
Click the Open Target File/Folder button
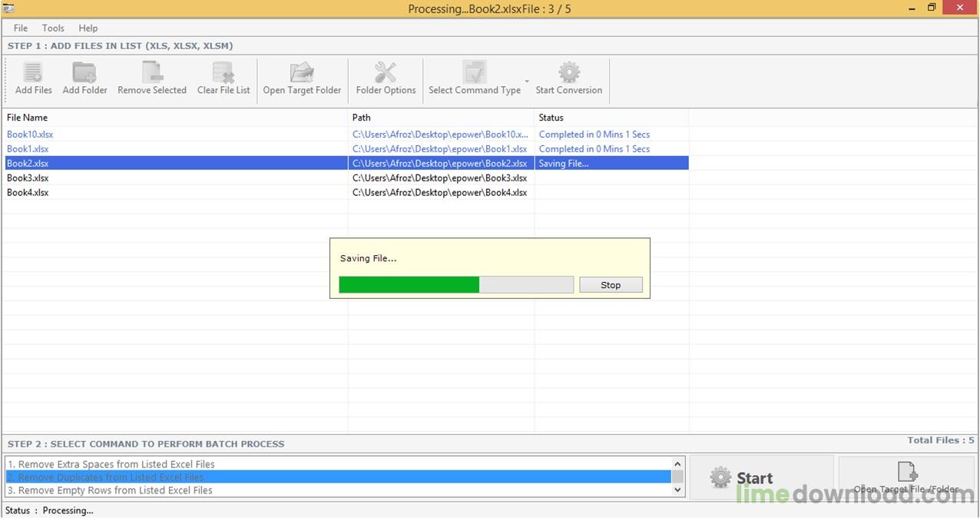tap(907, 478)
